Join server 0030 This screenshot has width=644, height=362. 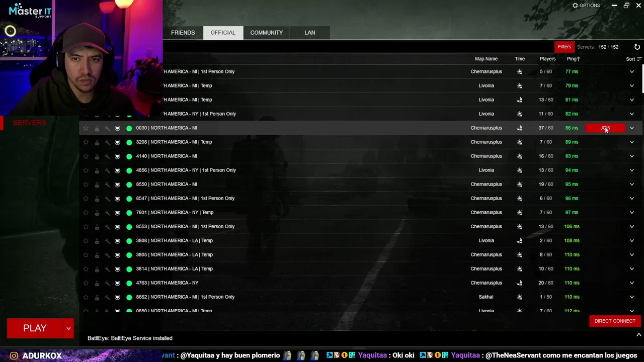tap(605, 128)
